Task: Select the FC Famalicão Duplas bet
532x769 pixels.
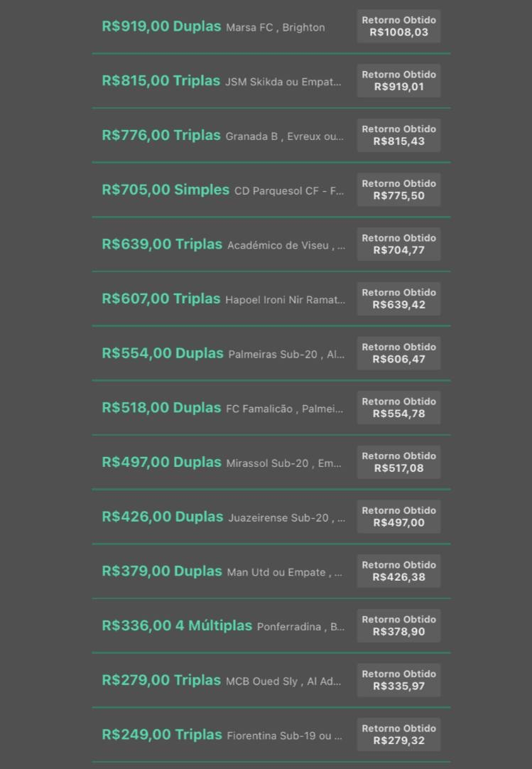Action: click(271, 407)
